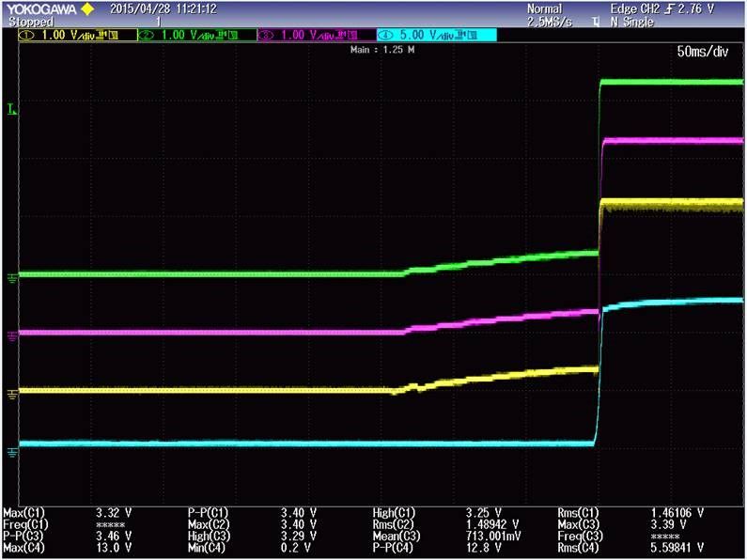Click the Normal acquisition mode label
The width and height of the screenshot is (747, 560).
tap(545, 9)
